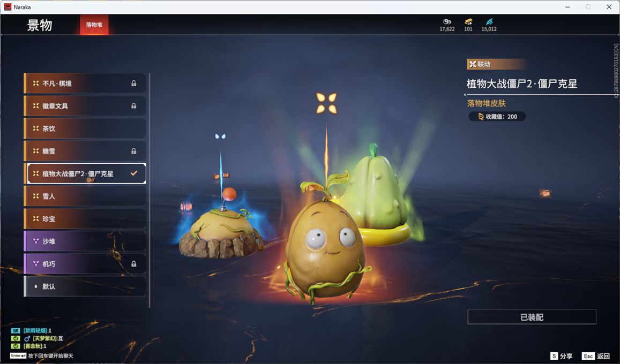Screen dimensions: 620x364
Task: Click the blue feather currency icon
Action: 489,21
